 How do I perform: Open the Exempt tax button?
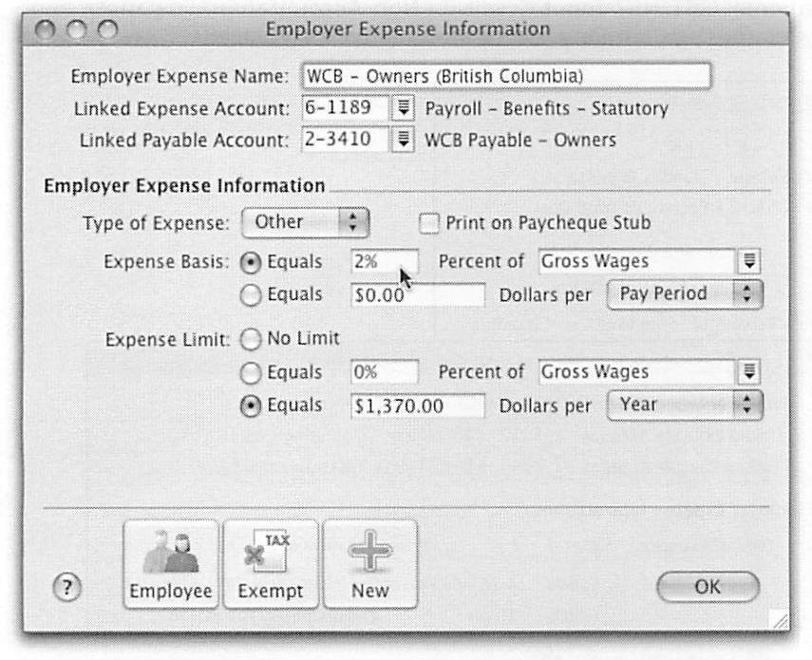pos(271,564)
